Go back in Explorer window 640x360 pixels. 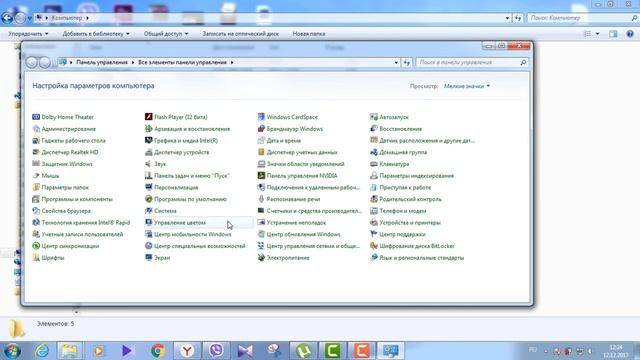(x=7, y=18)
